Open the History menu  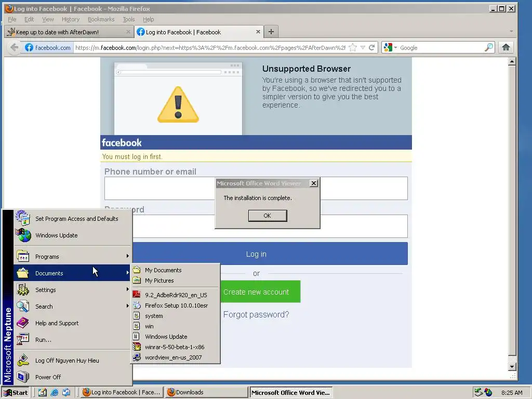(x=71, y=19)
